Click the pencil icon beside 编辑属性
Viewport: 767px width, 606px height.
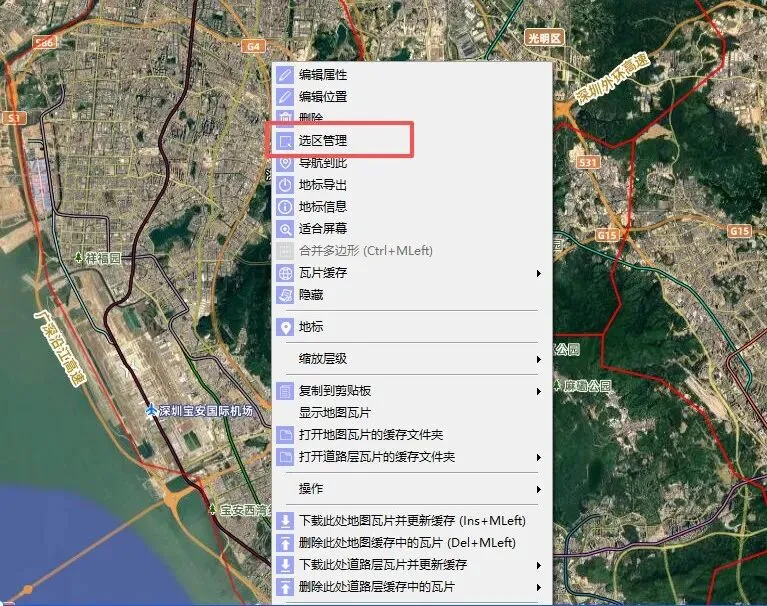coord(285,75)
